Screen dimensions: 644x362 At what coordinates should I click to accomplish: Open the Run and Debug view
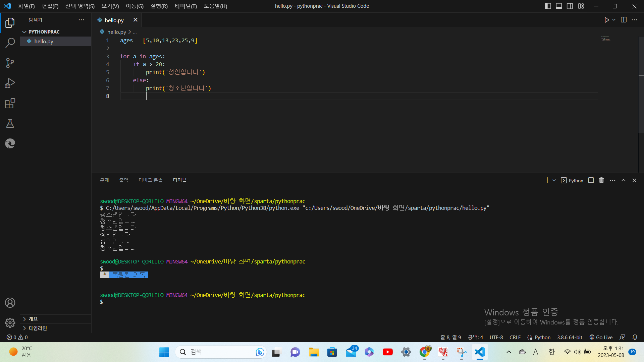[x=10, y=83]
